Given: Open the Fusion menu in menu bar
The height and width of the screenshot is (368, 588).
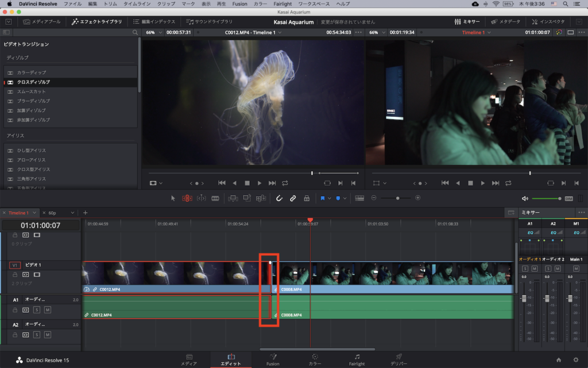Looking at the screenshot, I should click(x=239, y=4).
